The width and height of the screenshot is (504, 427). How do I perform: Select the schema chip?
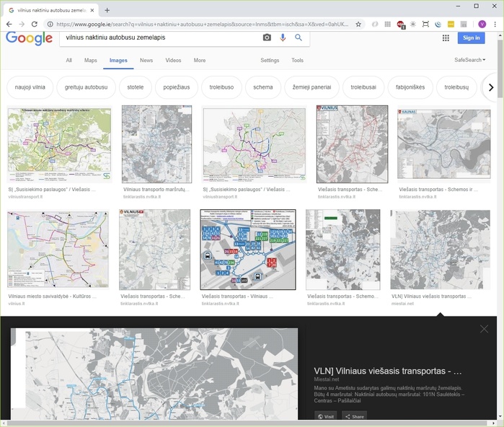[263, 87]
